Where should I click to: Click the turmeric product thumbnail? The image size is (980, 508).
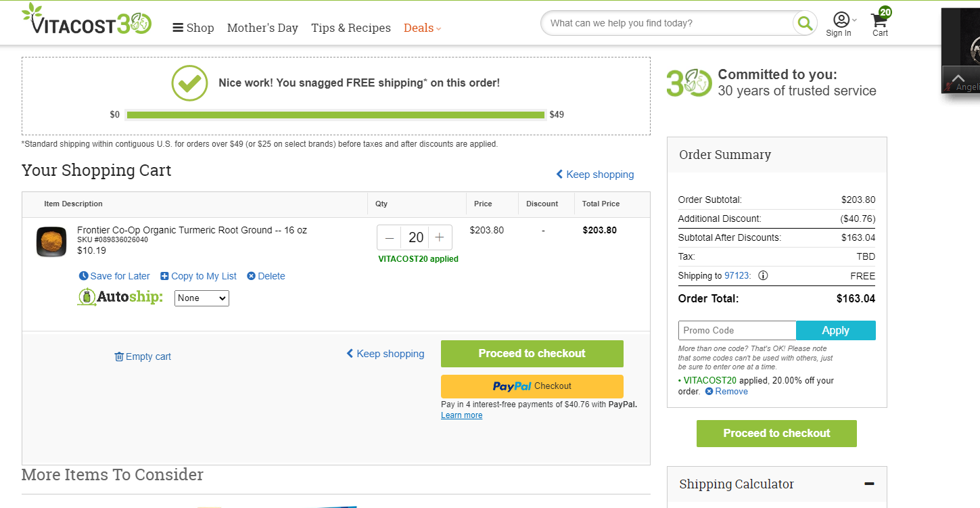point(51,241)
